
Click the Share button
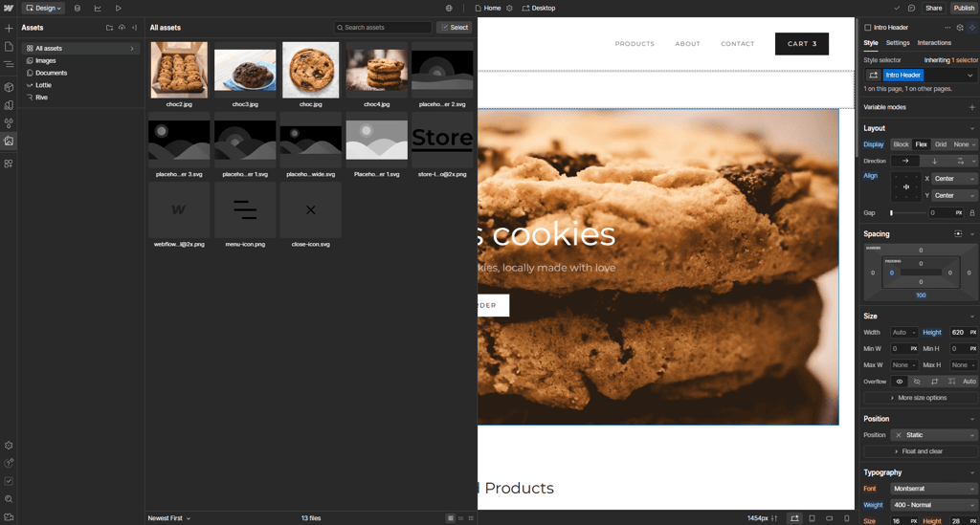coord(934,8)
